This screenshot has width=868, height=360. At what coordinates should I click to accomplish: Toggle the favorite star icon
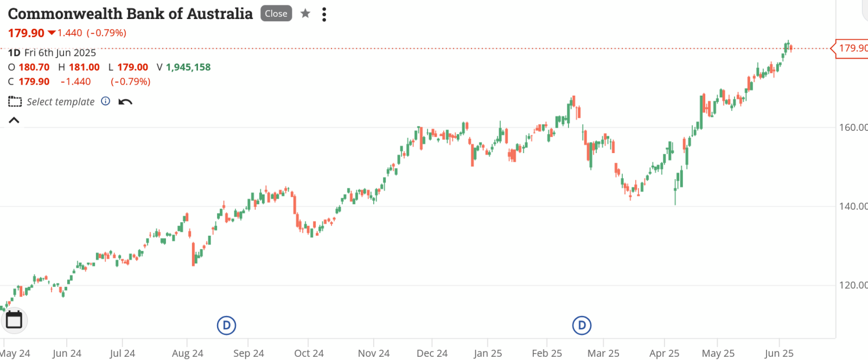pos(305,14)
